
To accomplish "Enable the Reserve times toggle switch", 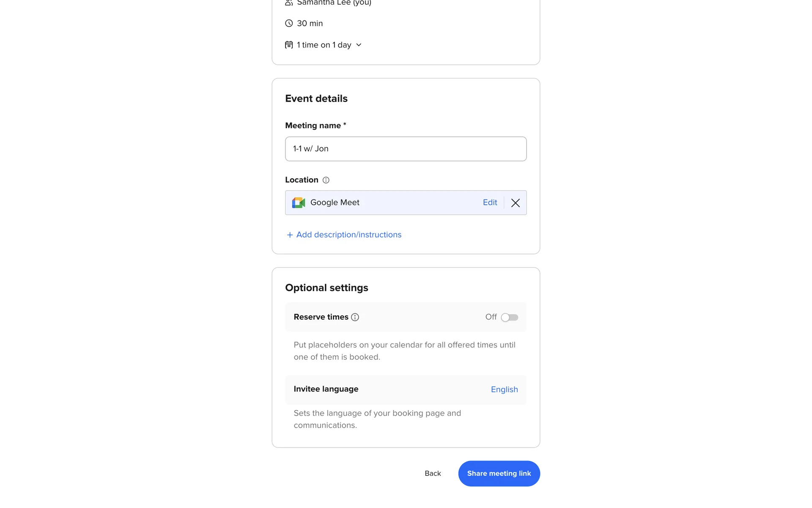I will (x=509, y=317).
